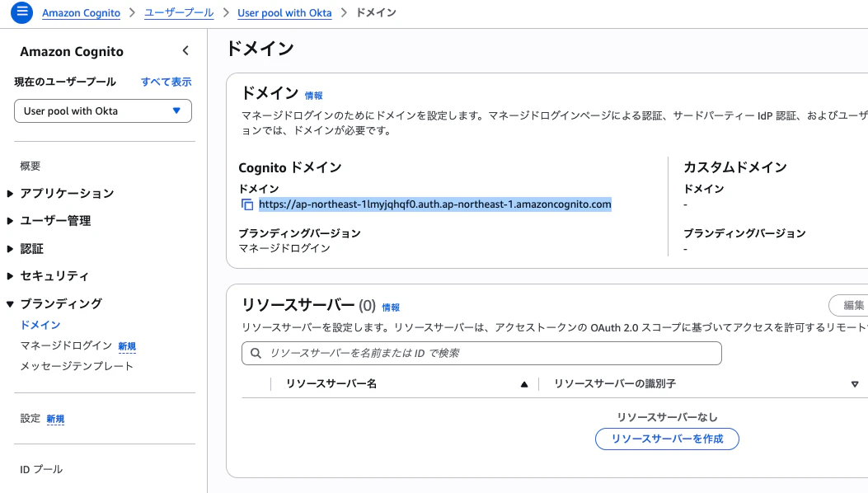Click the リソースサーバーを作成 button
The image size is (868, 493).
pyautogui.click(x=667, y=439)
